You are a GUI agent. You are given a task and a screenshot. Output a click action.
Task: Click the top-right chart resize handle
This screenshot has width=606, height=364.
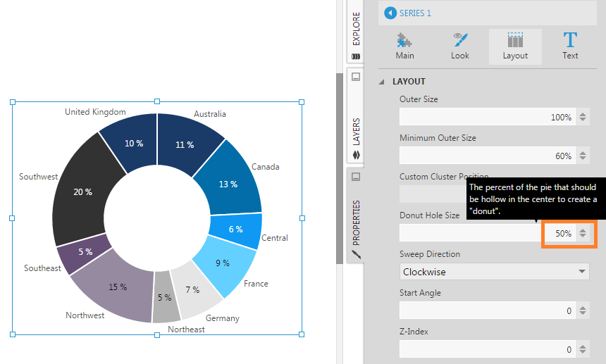tap(302, 102)
